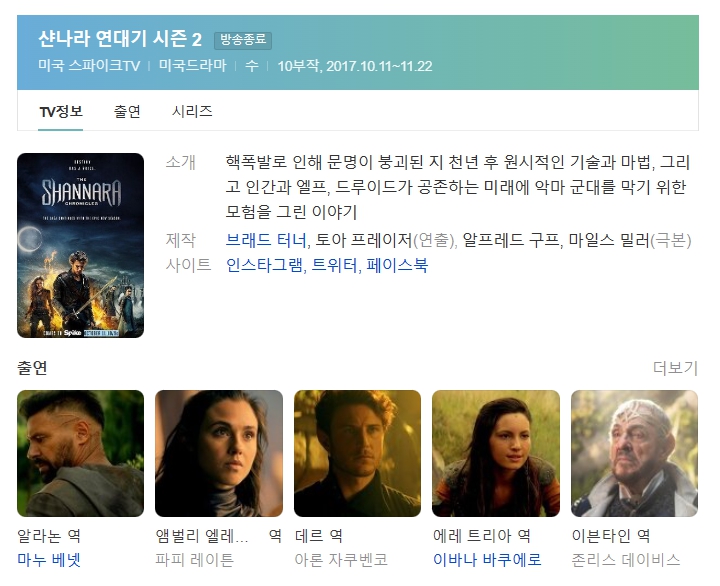Click the 데르 역 cast photo
720x586 pixels.
click(x=357, y=453)
